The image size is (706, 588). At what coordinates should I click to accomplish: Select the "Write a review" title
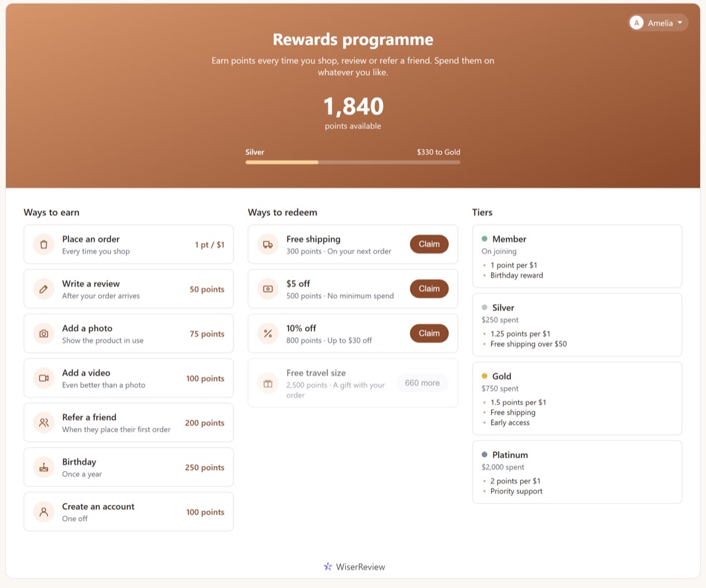[91, 283]
